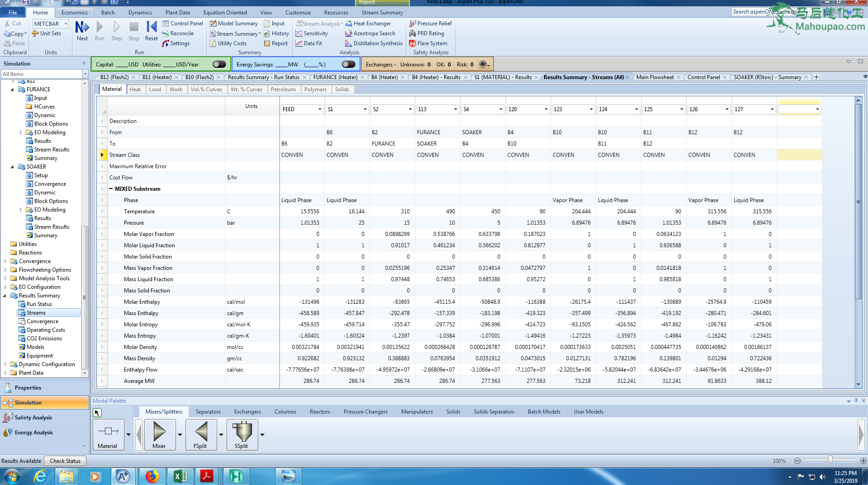Open the Report summary
868x485 pixels.
point(276,43)
